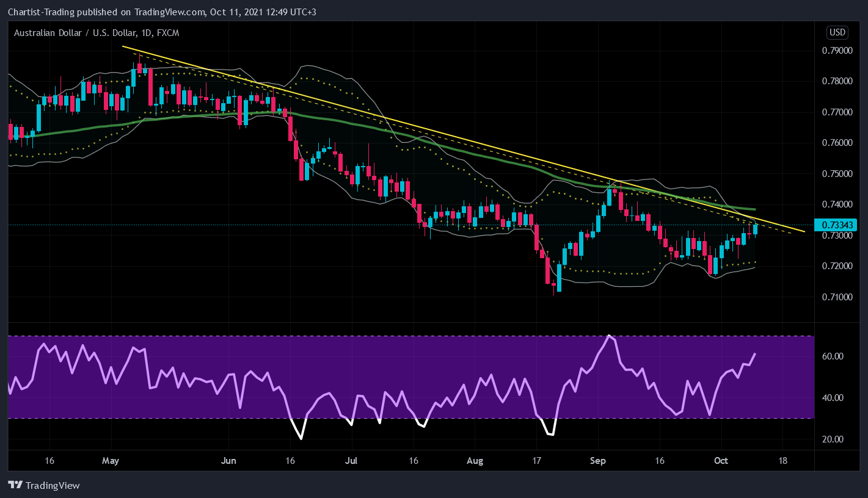868x498 pixels.
Task: Click the 0.76000 price axis label
Action: pos(838,143)
